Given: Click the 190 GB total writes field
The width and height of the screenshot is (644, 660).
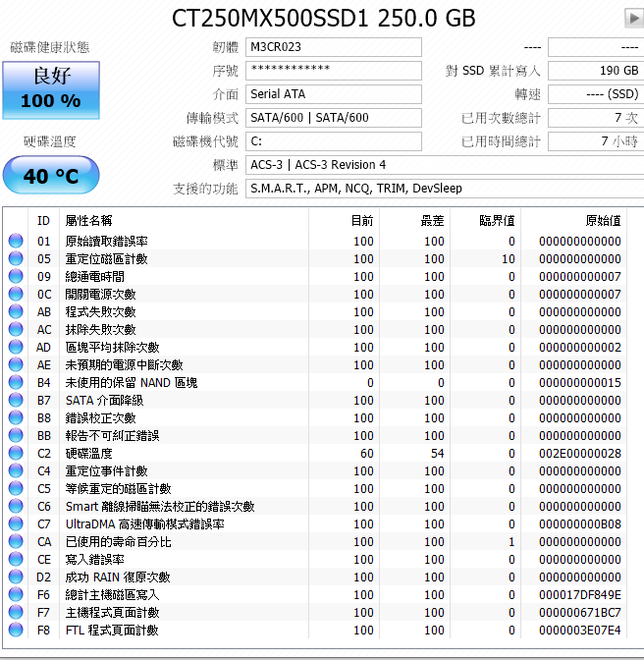Looking at the screenshot, I should pos(596,71).
